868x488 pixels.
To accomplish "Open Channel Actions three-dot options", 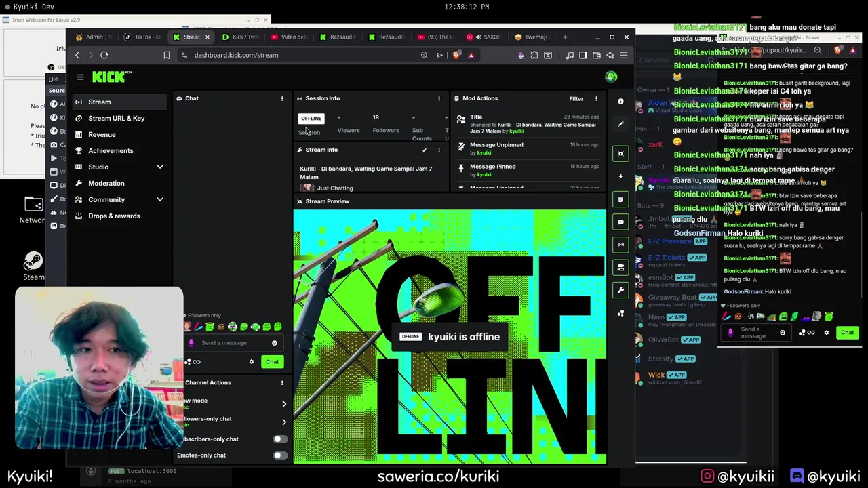I will 282,383.
